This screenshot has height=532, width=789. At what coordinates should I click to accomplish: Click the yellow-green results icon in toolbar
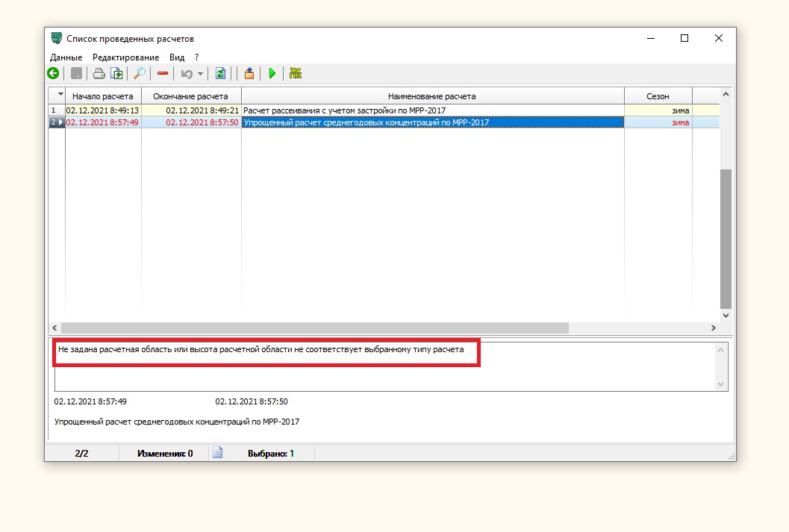click(x=296, y=73)
